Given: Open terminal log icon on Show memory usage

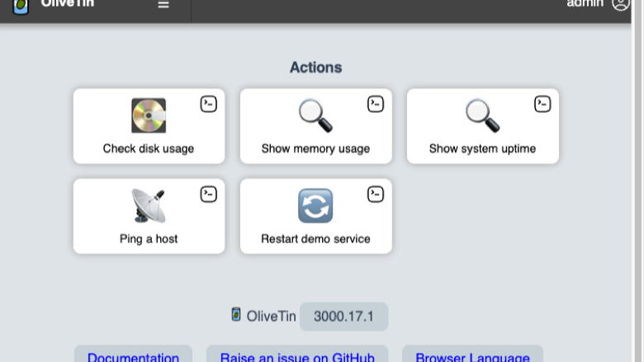Looking at the screenshot, I should 376,104.
